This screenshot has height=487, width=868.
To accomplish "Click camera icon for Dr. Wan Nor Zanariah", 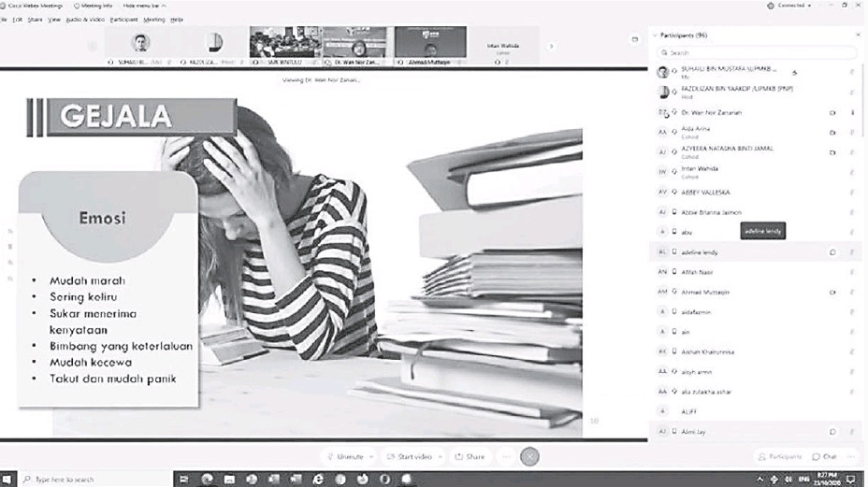I will tap(832, 112).
